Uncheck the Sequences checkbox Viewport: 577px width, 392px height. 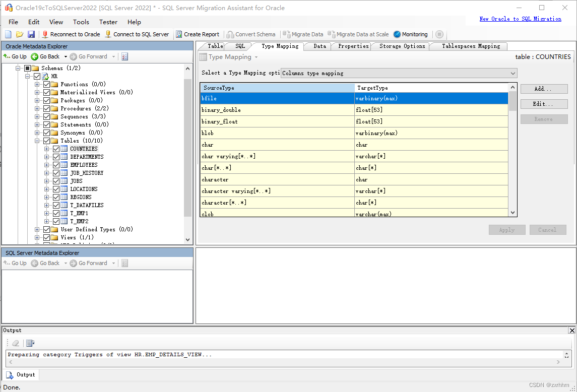click(x=46, y=117)
